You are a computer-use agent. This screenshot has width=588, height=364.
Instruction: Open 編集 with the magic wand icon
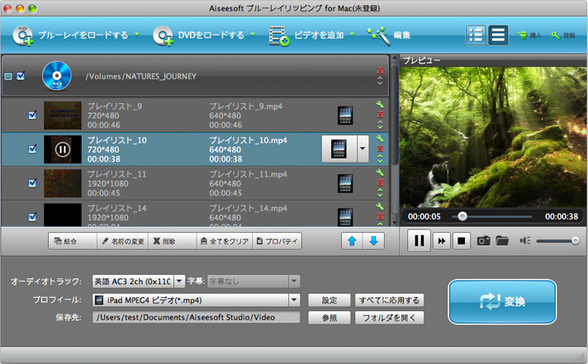point(378,35)
